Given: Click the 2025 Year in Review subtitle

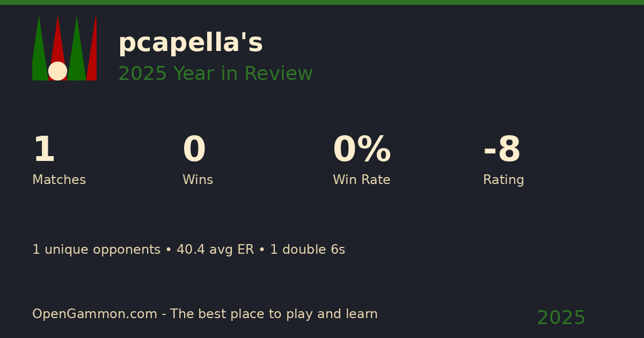Looking at the screenshot, I should [215, 74].
